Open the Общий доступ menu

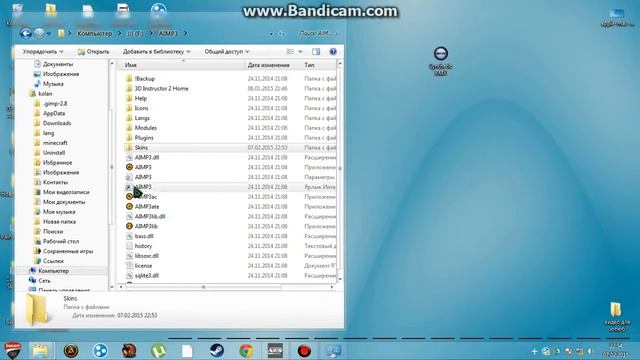pyautogui.click(x=227, y=52)
